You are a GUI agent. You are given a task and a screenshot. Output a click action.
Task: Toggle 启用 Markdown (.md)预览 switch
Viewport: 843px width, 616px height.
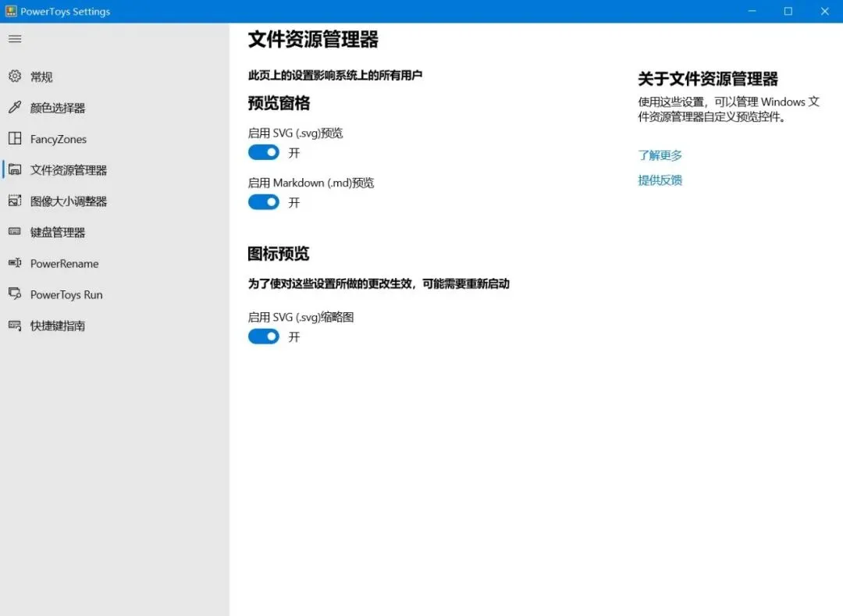[x=264, y=202]
